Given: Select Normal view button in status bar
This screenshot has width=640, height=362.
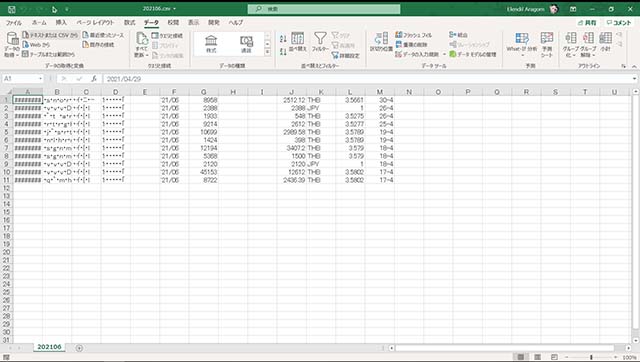Looking at the screenshot, I should click(521, 357).
